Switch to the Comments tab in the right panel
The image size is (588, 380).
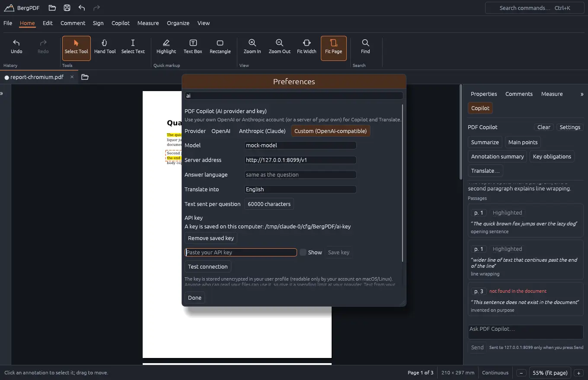click(x=519, y=94)
